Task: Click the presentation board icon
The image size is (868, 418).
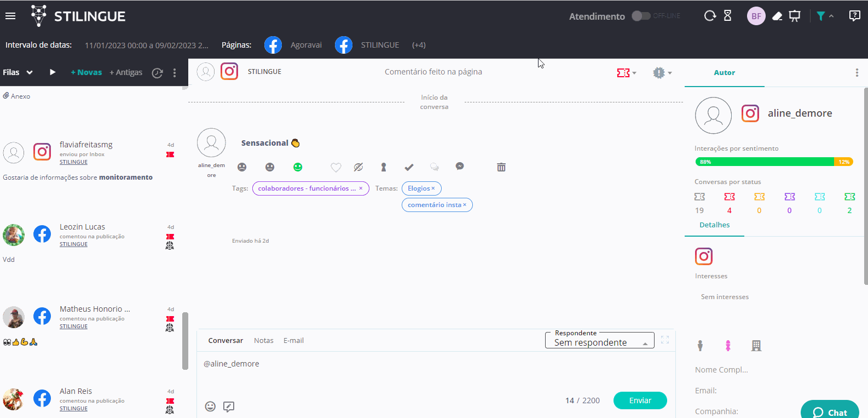Action: tap(795, 16)
